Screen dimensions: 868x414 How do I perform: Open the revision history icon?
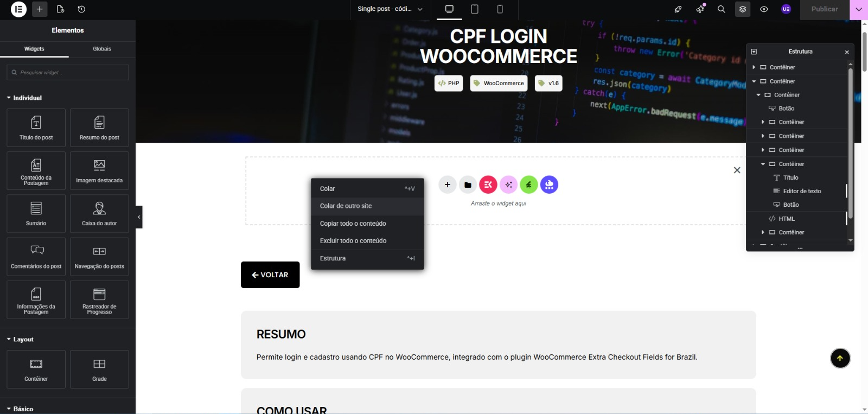(81, 9)
